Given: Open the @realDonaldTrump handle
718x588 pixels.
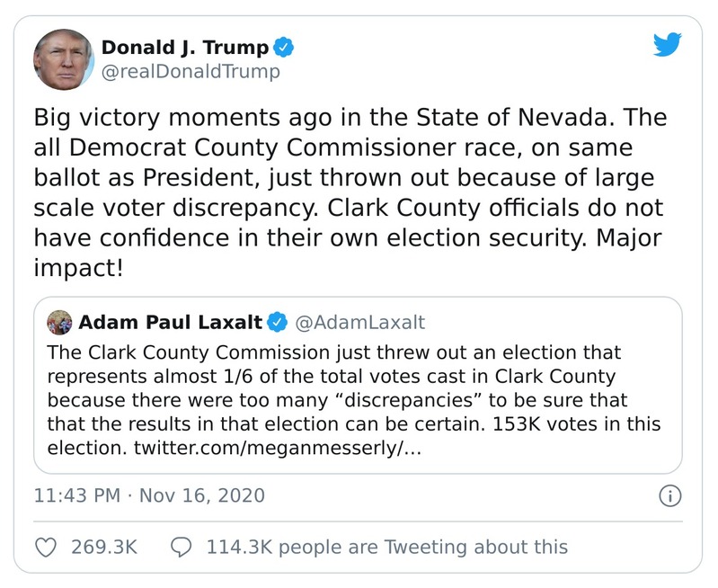Looking at the screenshot, I should 190,71.
